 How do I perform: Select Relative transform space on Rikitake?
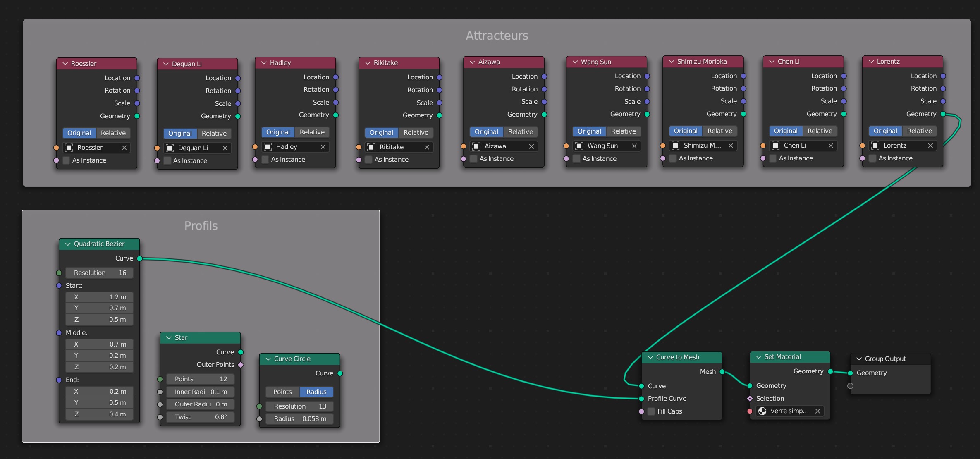click(x=416, y=133)
